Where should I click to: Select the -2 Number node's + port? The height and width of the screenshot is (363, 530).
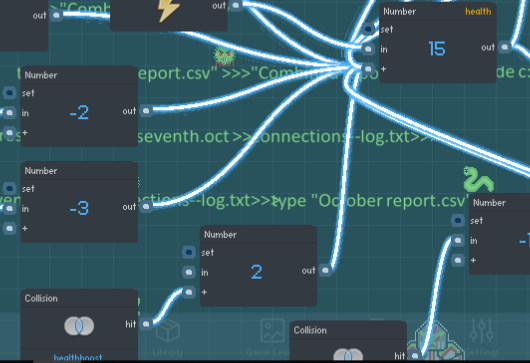pos(9,132)
